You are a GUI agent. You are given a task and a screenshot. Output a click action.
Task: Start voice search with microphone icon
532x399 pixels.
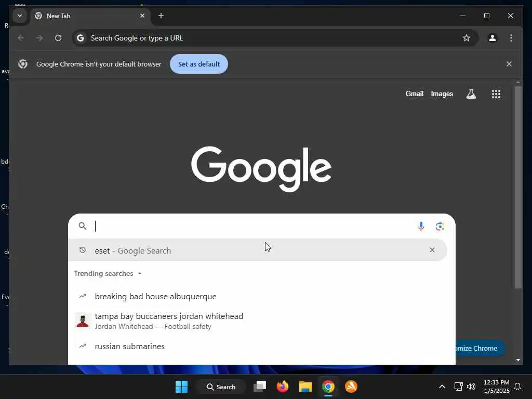pos(421,226)
